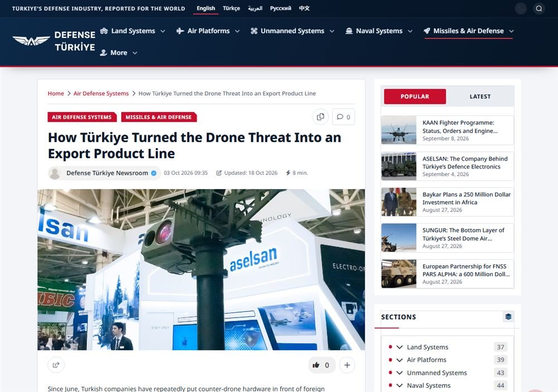Like the article with thumbs-up
Viewport: 558px width, 392px height.
[322, 365]
